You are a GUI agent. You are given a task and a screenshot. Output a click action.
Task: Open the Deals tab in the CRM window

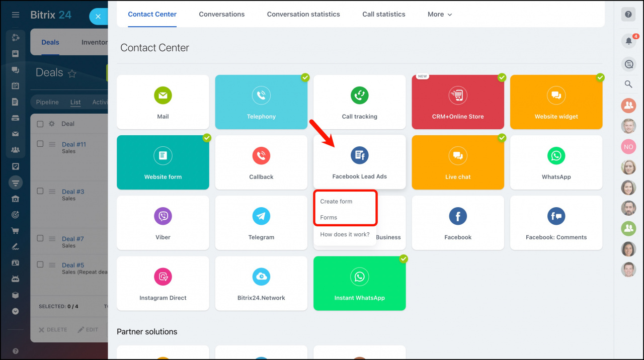50,42
